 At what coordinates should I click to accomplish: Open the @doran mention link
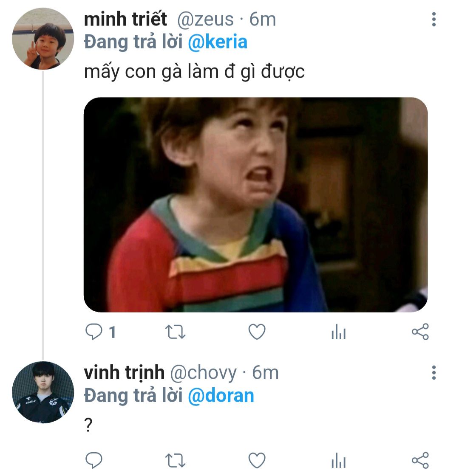221,396
